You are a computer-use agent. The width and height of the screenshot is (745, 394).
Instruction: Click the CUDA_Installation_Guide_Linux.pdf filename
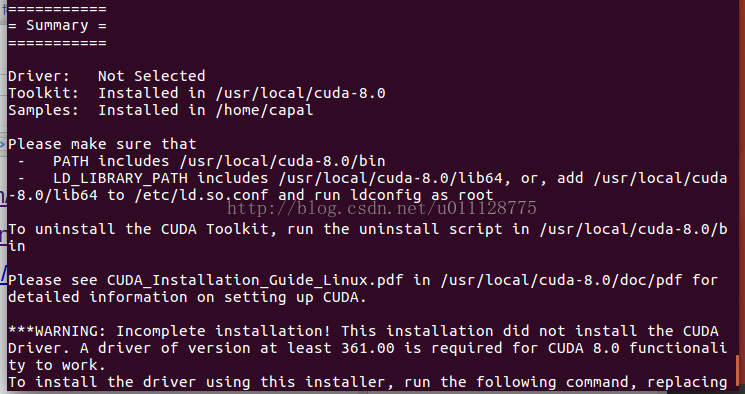255,280
